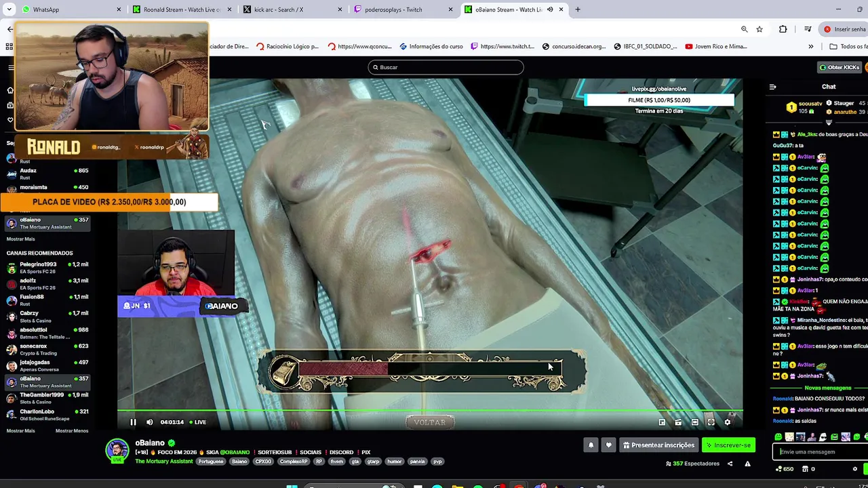Follow channel with heart button
Screen dimensions: 868x488
(608, 445)
